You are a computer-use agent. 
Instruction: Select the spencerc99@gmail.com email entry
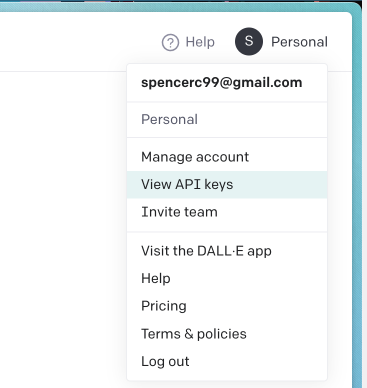227,83
